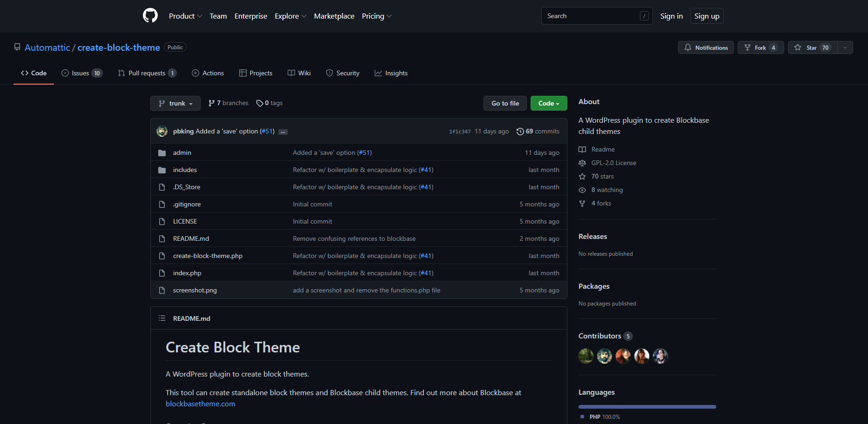Open the Releases section heading
The height and width of the screenshot is (424, 868).
[x=593, y=237]
